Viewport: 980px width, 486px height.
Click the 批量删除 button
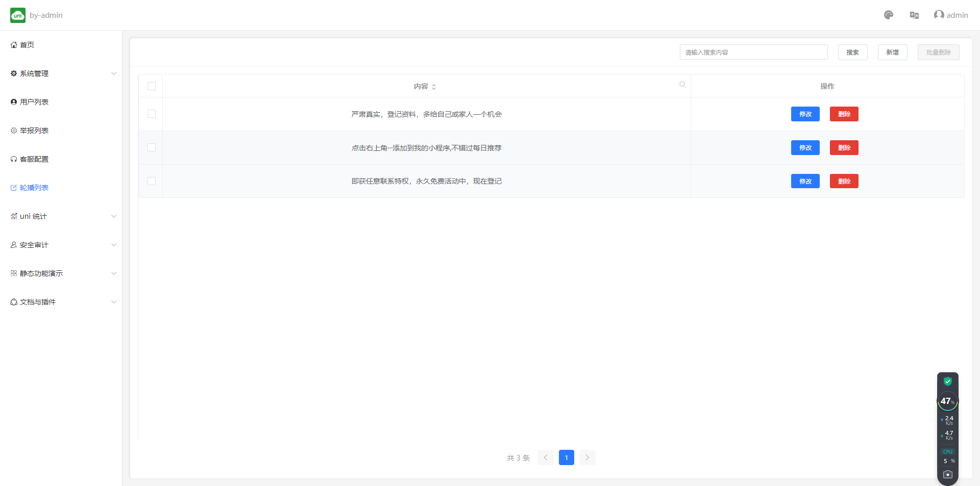[x=939, y=52]
